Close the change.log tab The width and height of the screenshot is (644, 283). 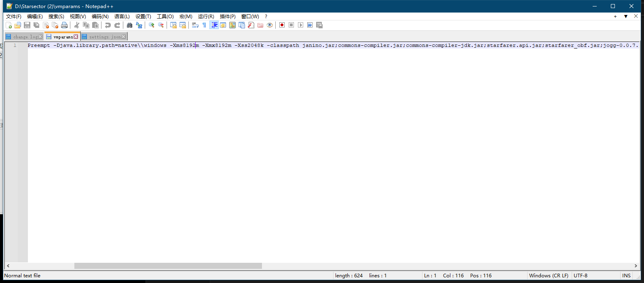click(x=40, y=37)
